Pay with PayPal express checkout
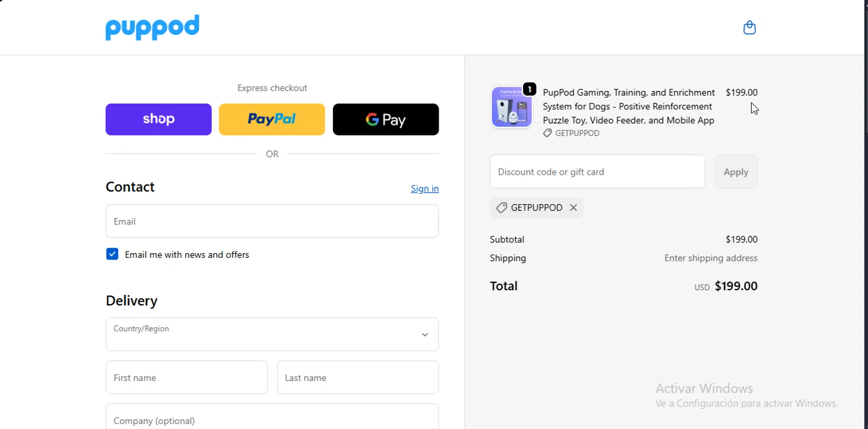868x429 pixels. [272, 119]
